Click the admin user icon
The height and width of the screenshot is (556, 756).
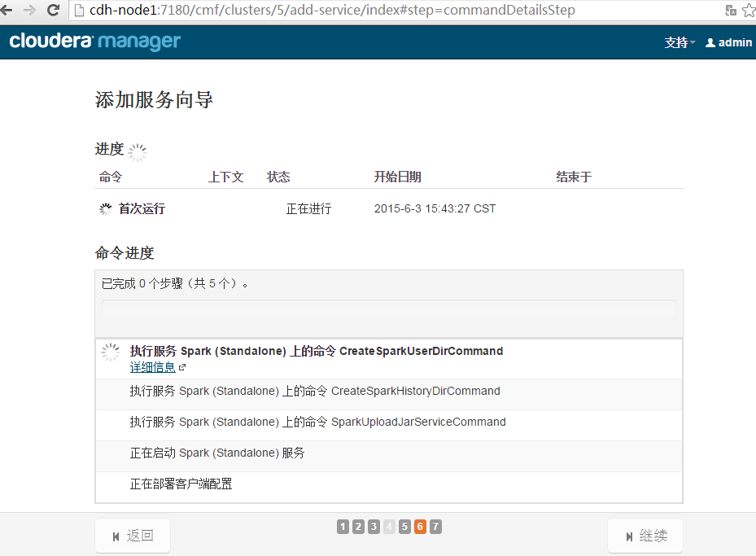[710, 42]
